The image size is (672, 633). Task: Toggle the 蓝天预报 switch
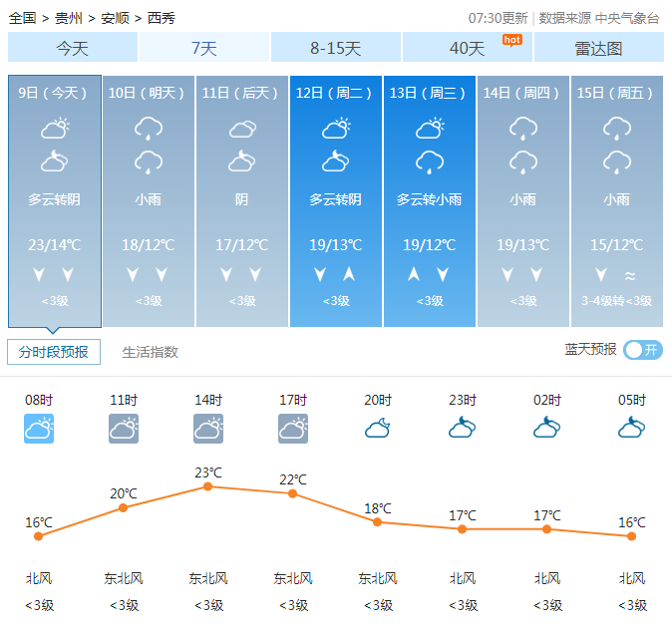click(643, 350)
